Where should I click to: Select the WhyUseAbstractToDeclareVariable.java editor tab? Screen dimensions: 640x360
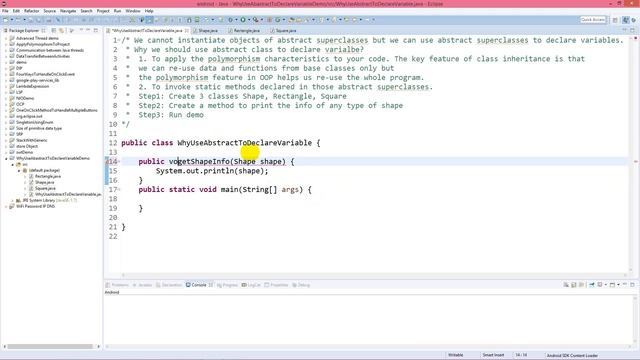[147, 31]
